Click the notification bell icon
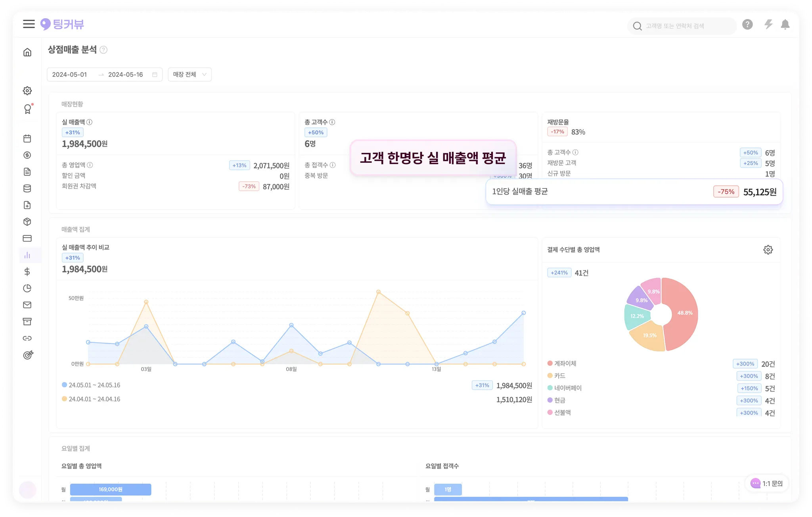This screenshot has height=517, width=812. click(x=785, y=25)
